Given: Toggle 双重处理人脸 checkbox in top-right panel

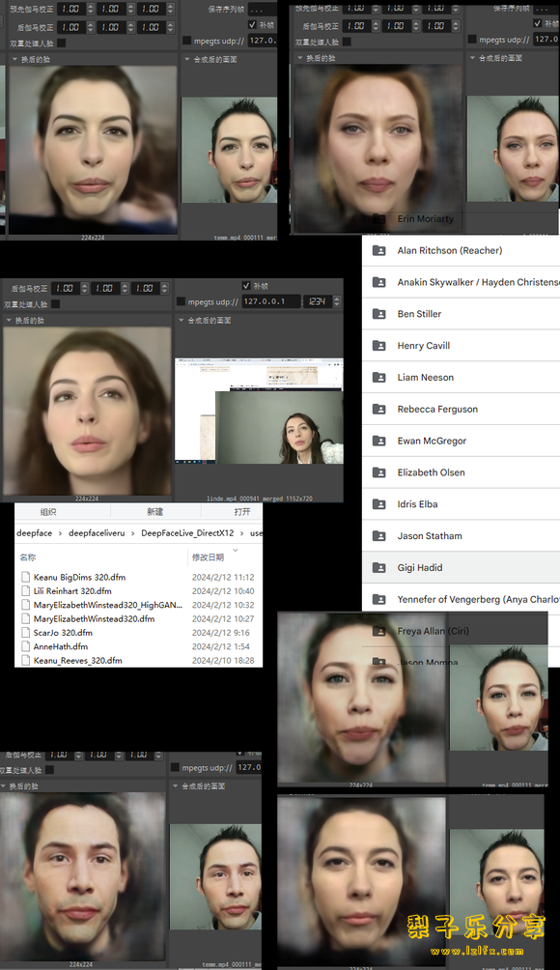Looking at the screenshot, I should [347, 42].
